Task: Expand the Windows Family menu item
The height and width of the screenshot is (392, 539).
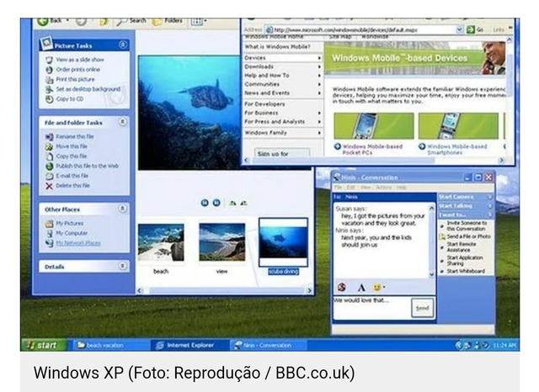Action: click(x=283, y=133)
